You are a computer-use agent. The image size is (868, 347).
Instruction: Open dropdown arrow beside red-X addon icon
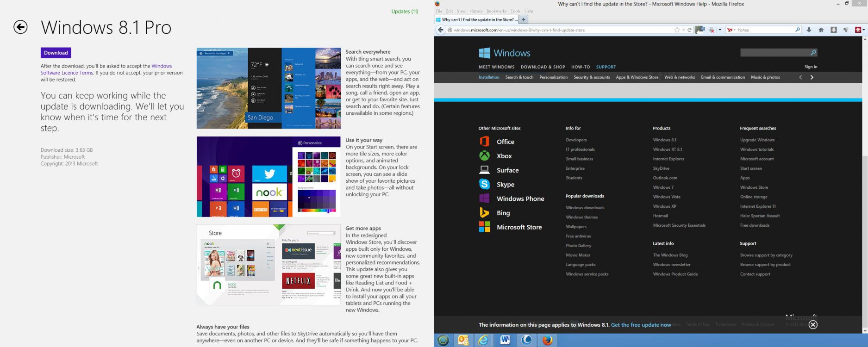(720, 30)
